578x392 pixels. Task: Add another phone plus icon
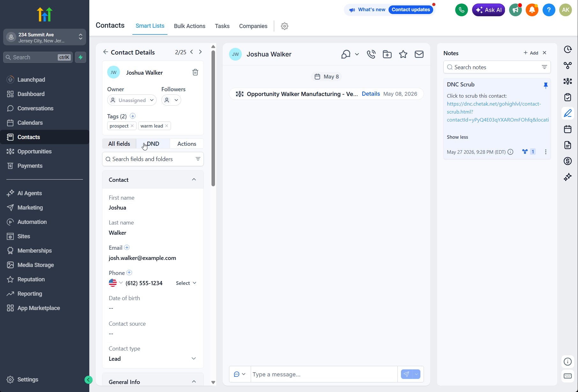point(129,273)
